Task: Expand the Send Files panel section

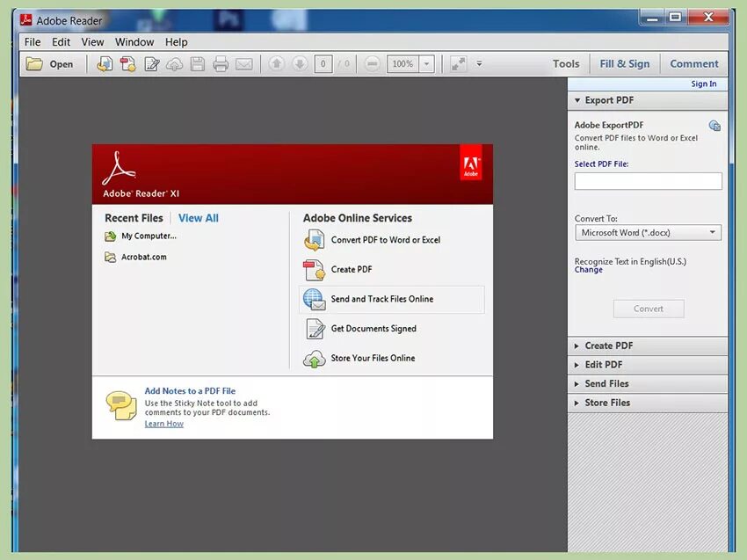Action: point(577,384)
